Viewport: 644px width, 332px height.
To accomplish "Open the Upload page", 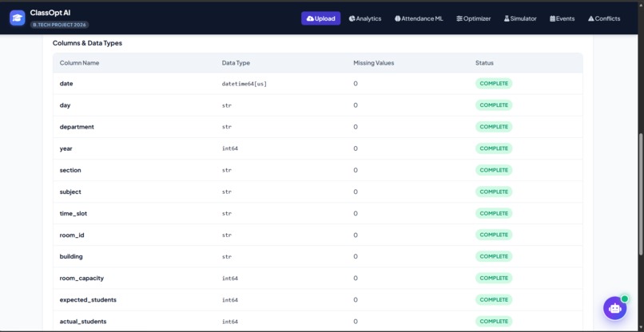I will [x=320, y=18].
